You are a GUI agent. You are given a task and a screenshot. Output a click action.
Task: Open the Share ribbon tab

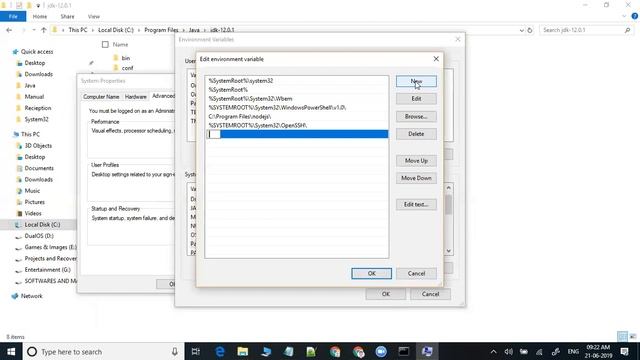tap(67, 17)
